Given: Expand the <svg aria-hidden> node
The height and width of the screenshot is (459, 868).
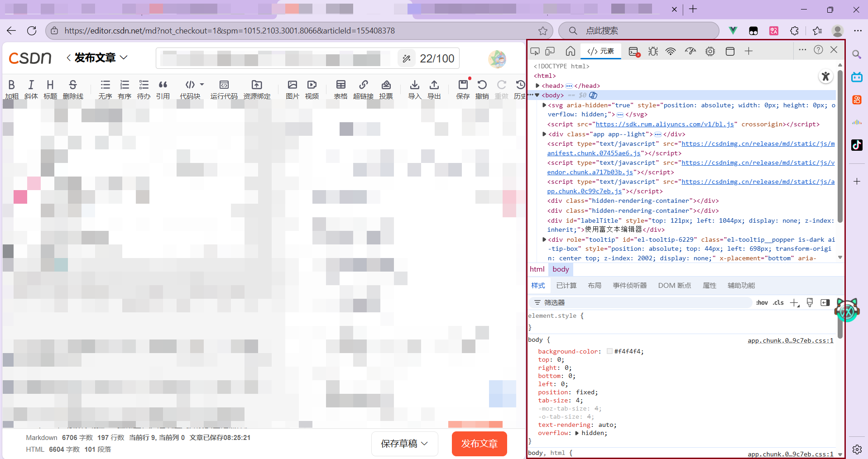Looking at the screenshot, I should coord(544,105).
